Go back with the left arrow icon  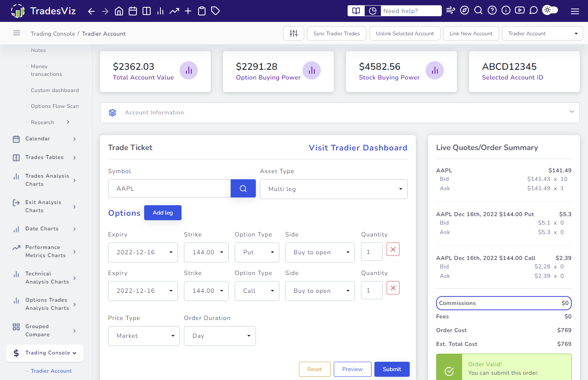coord(91,11)
